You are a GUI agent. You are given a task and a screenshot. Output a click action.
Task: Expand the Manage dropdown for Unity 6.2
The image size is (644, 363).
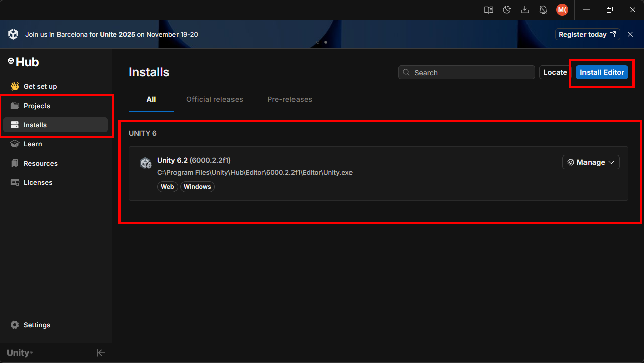(591, 162)
